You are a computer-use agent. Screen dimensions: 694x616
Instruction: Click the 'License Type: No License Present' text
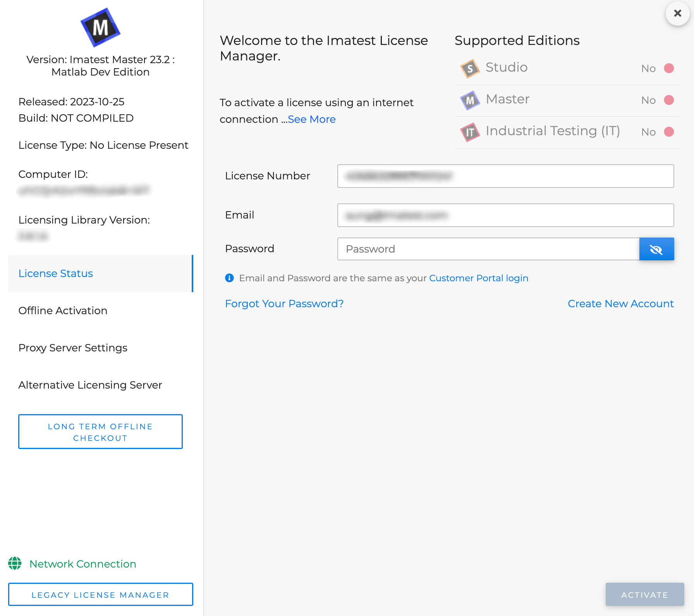(x=103, y=145)
